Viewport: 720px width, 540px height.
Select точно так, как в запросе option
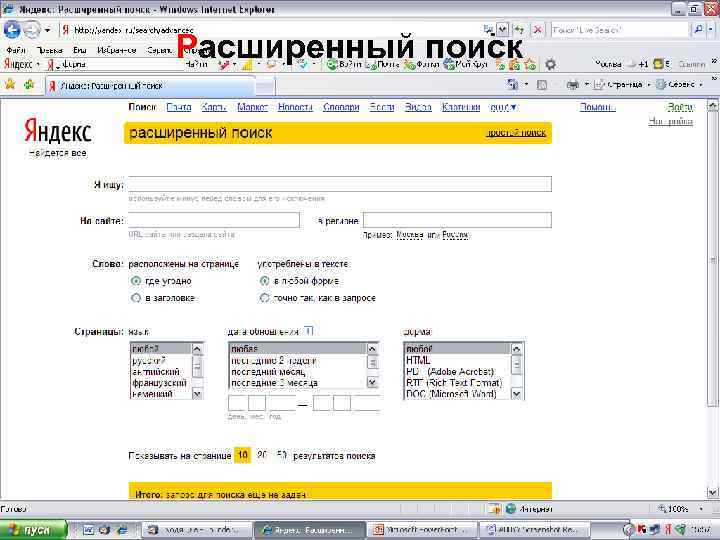264,298
